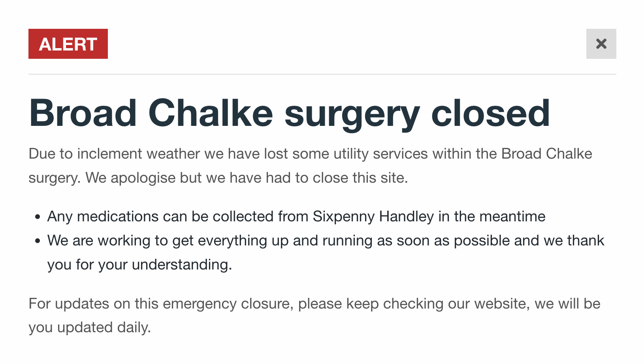Image resolution: width=644 pixels, height=363 pixels.
Task: Click the horizontal divider below the ALERT badge
Action: (x=322, y=74)
